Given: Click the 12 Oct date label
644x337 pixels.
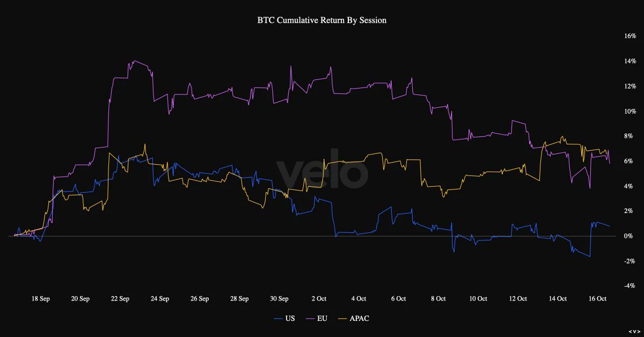Looking at the screenshot, I should (x=518, y=299).
